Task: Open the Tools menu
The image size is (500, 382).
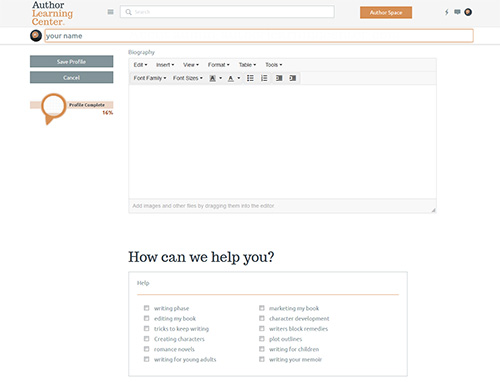Action: click(274, 65)
